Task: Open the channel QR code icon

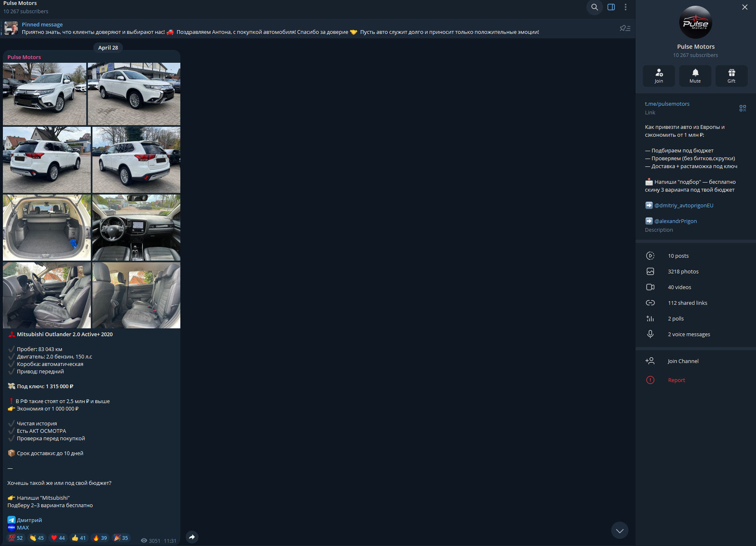Action: (x=743, y=108)
